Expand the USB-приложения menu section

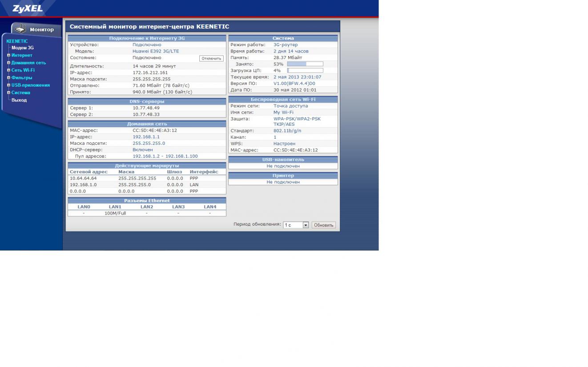coord(8,85)
